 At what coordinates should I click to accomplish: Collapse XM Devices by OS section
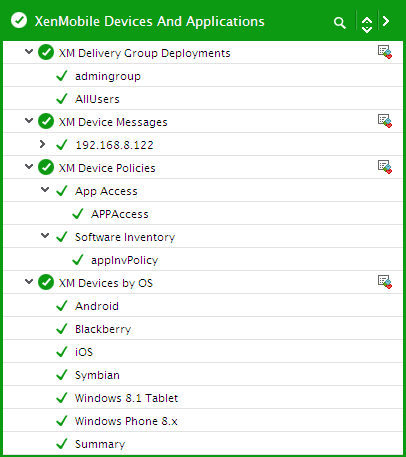pyautogui.click(x=29, y=282)
